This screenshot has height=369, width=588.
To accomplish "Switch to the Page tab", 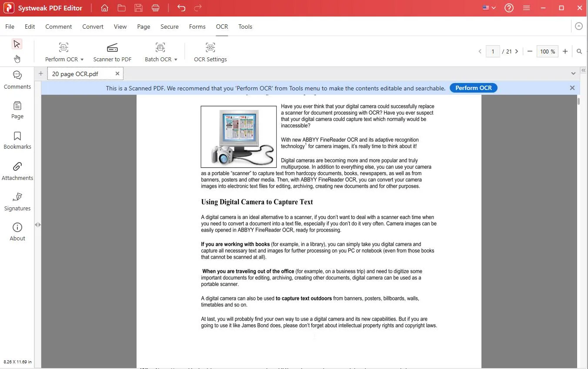I will [x=144, y=27].
